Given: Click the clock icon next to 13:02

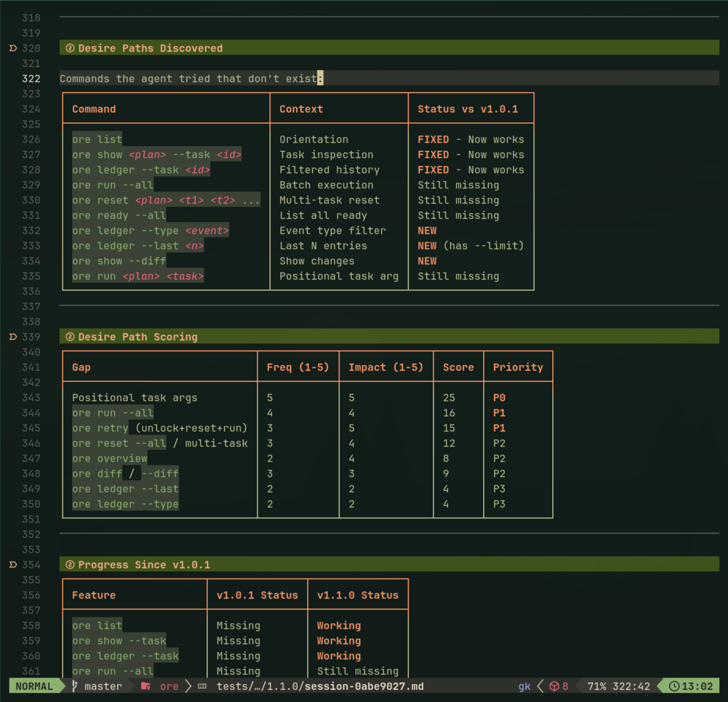Looking at the screenshot, I should pos(674,686).
